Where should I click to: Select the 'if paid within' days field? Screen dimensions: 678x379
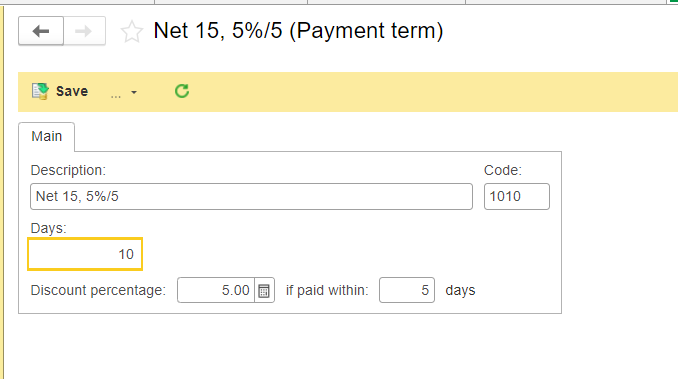point(407,290)
